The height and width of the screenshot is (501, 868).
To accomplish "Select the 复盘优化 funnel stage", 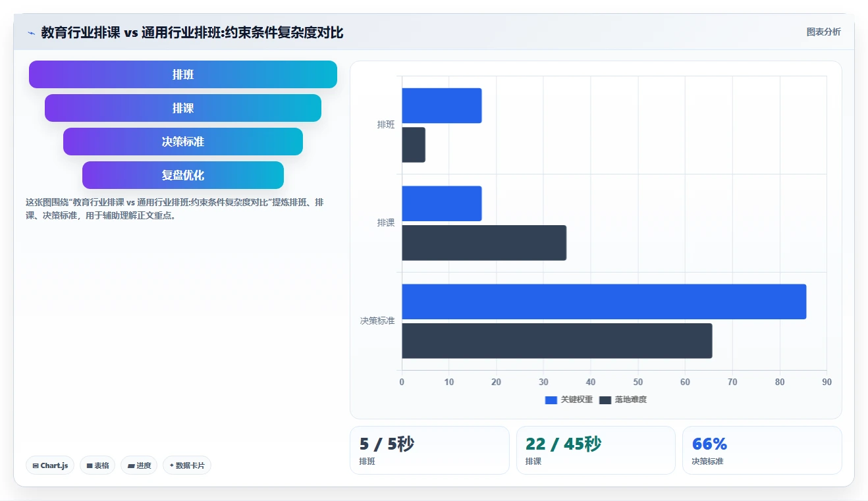I will (x=183, y=175).
